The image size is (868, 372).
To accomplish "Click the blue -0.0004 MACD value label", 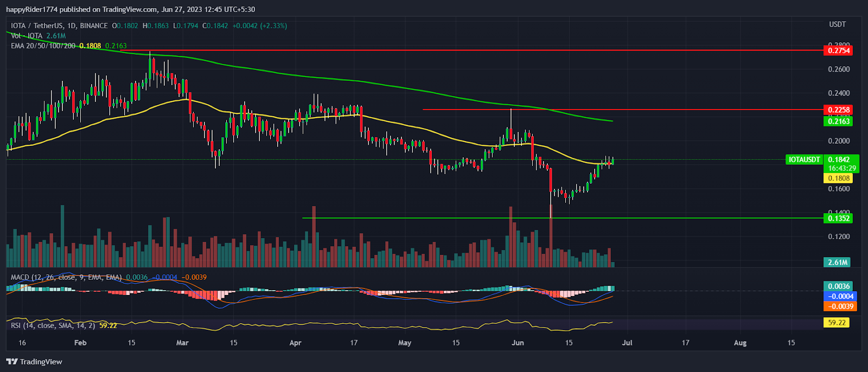I will 840,296.
